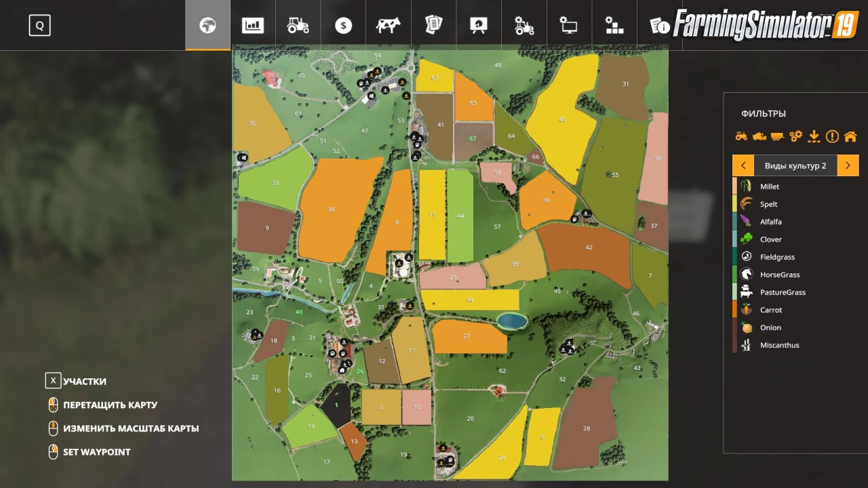Toggle the Clover crop filter

point(795,239)
